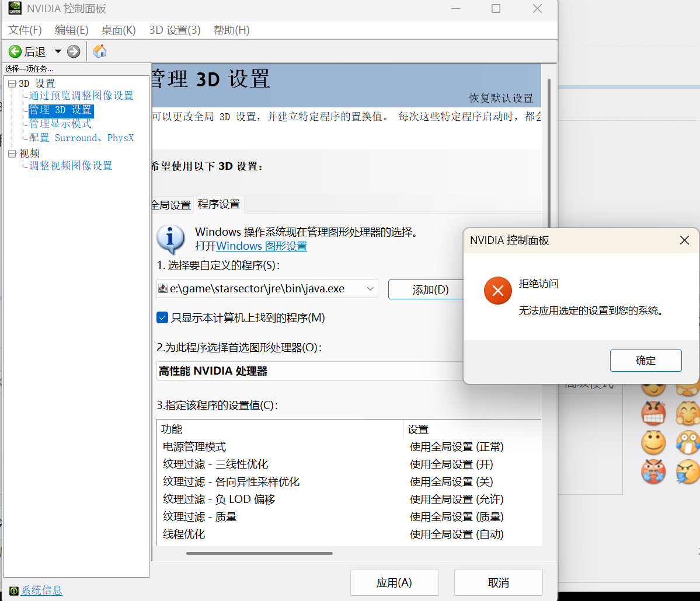Click the 使用全局设置 (正常) value
Screen dimensions: 700x601
coord(457,446)
